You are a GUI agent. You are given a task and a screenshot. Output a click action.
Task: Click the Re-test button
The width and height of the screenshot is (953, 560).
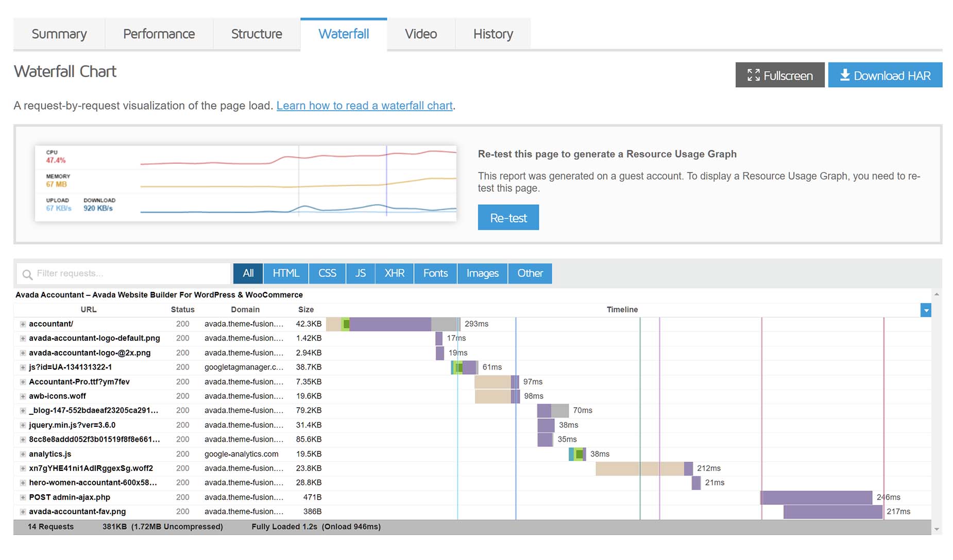(x=508, y=218)
